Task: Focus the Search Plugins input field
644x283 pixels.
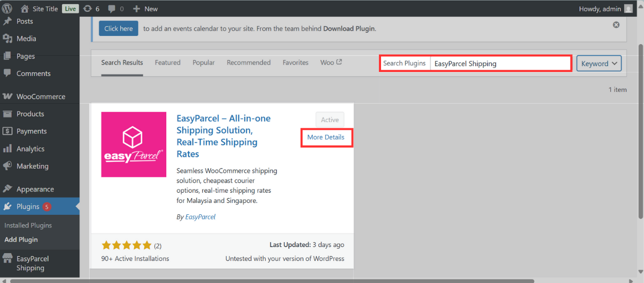Action: coord(500,63)
